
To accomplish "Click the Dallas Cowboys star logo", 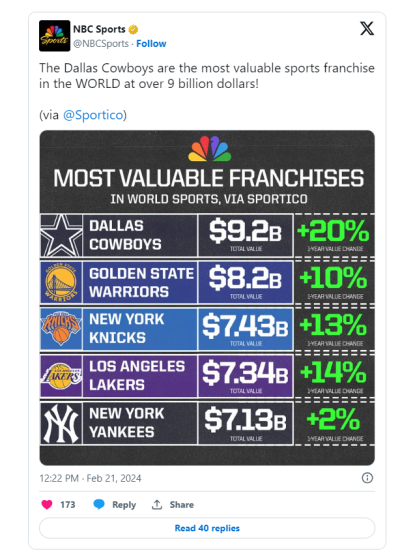I will (61, 235).
